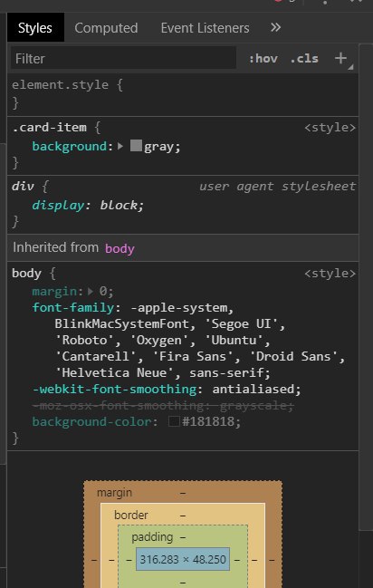373x588 pixels.
Task: Click the padding label in box model
Action: [x=152, y=537]
